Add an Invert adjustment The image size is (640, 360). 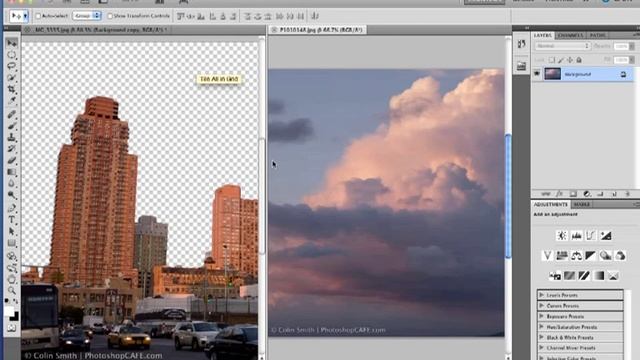[x=555, y=276]
